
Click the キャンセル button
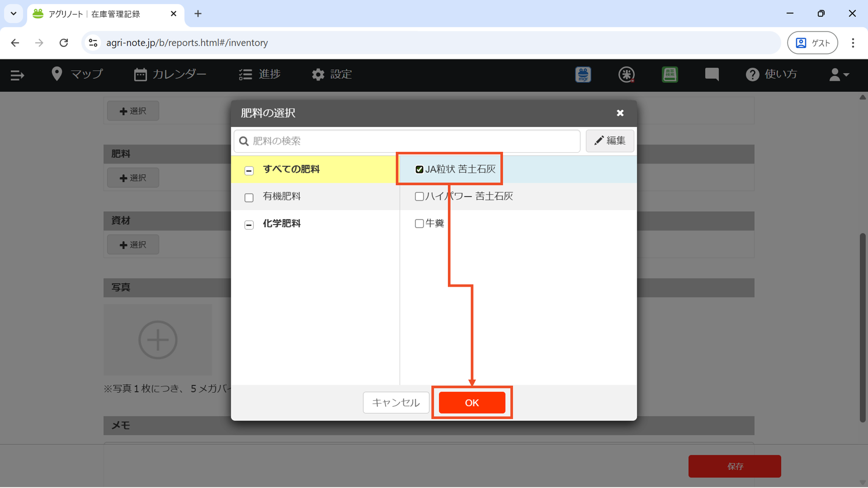pos(396,403)
